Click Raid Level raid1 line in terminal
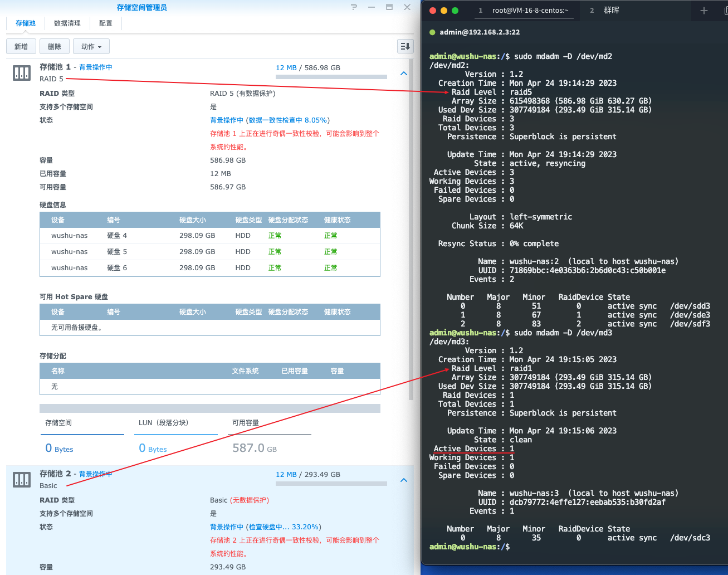 point(492,368)
